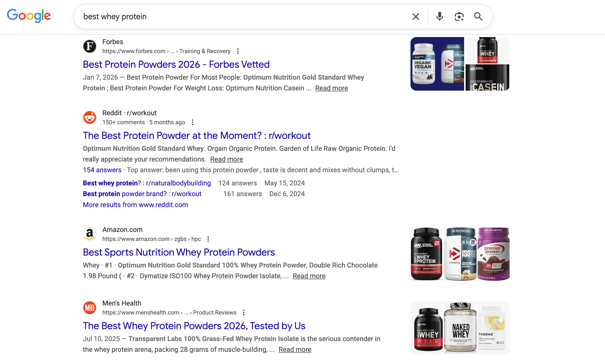Expand the Reddit snippet via Read more
The height and width of the screenshot is (364, 605).
click(x=226, y=159)
